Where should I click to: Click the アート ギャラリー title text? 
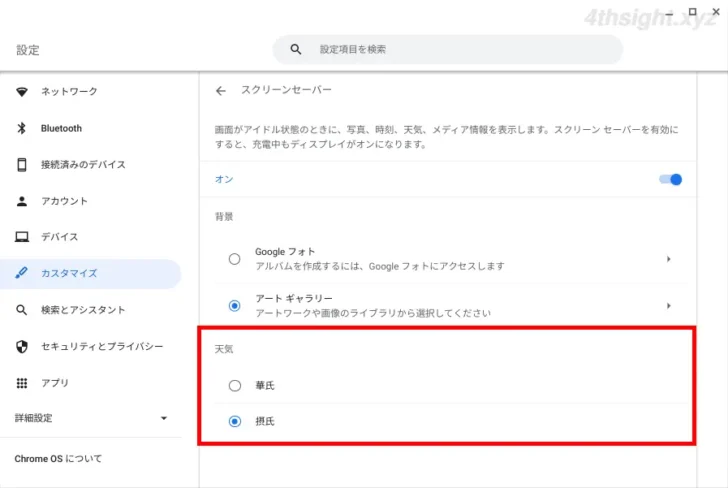point(294,298)
